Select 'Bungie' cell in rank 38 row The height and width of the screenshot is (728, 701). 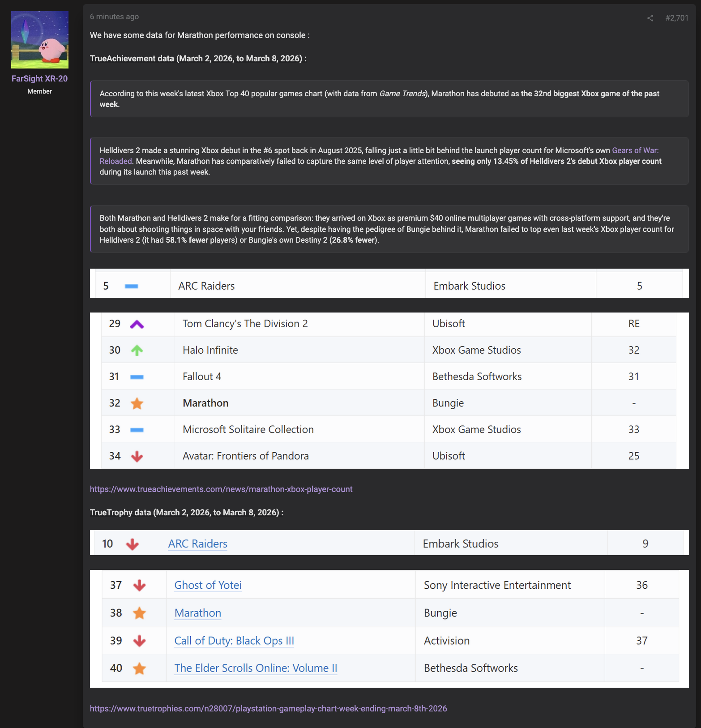coord(510,613)
